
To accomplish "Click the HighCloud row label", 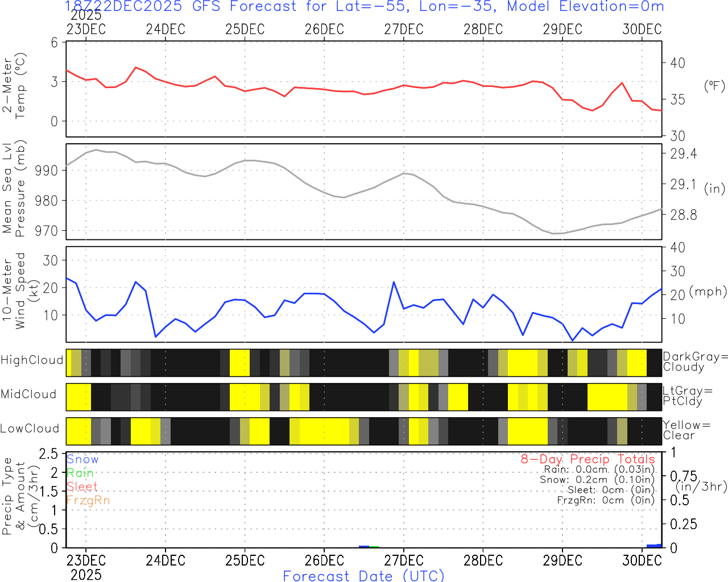I will pos(32,360).
